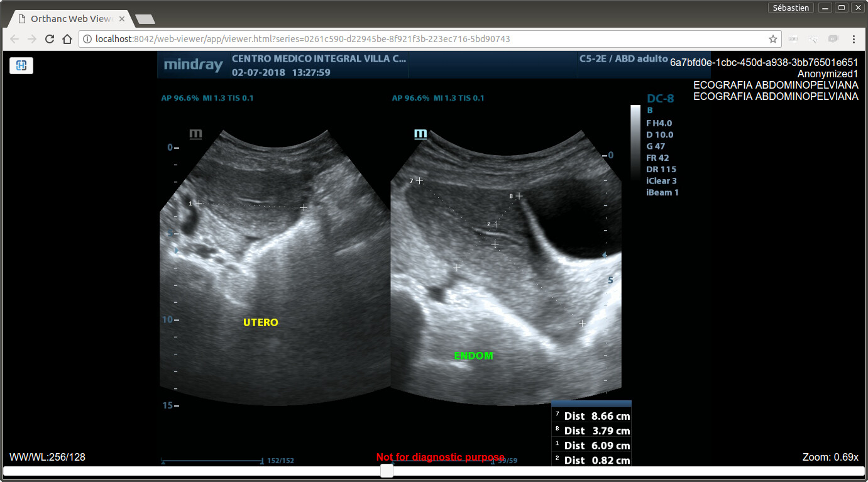Click the yellow UTERO label
Image resolution: width=868 pixels, height=482 pixels.
pyautogui.click(x=260, y=322)
